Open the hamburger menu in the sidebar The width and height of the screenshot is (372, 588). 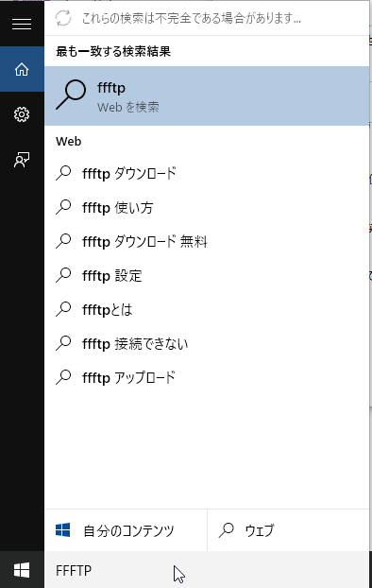(x=22, y=24)
